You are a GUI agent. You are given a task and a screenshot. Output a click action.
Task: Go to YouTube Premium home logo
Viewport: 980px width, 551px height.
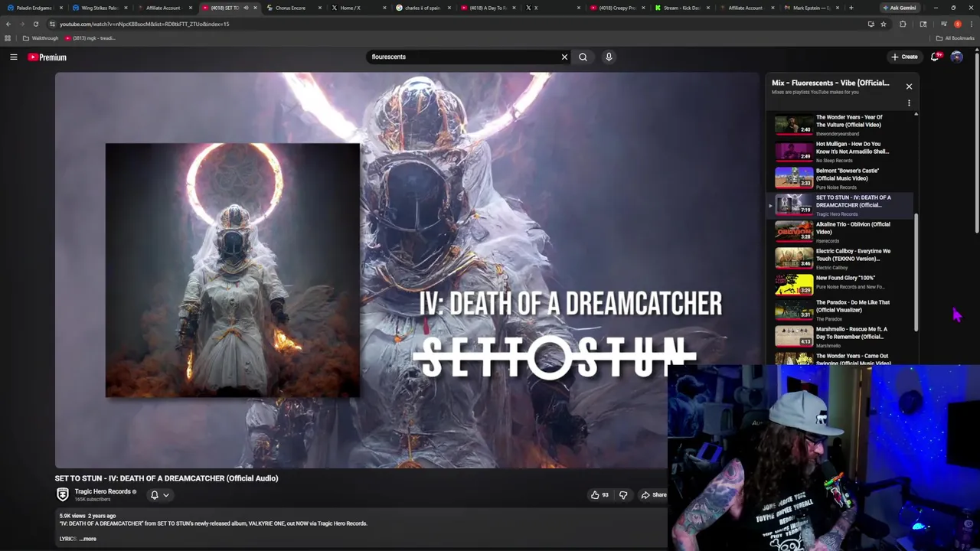click(47, 57)
